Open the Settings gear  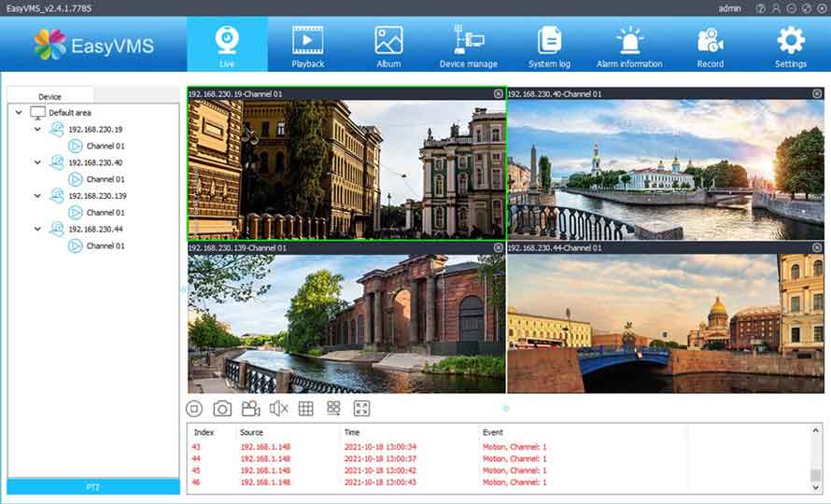tap(790, 46)
